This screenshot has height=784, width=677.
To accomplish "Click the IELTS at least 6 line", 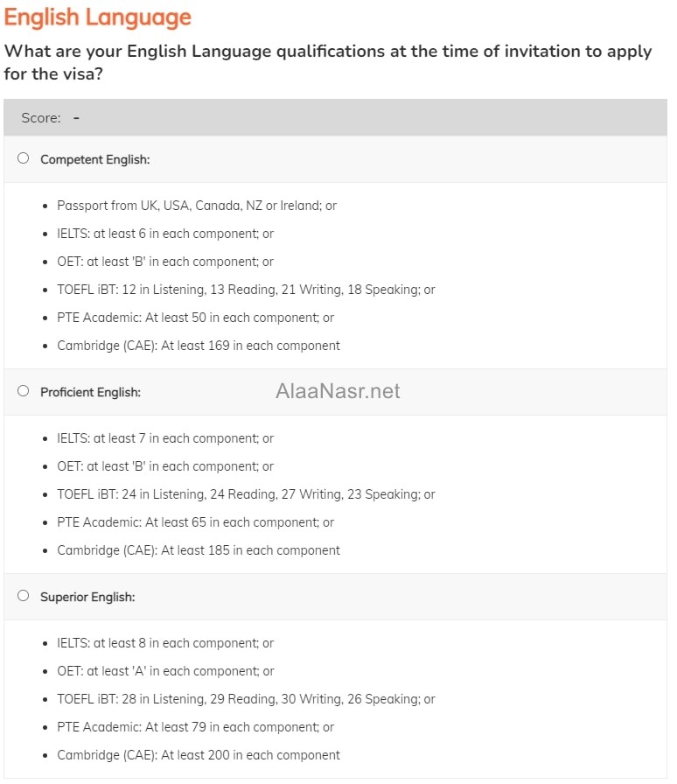I will click(165, 234).
